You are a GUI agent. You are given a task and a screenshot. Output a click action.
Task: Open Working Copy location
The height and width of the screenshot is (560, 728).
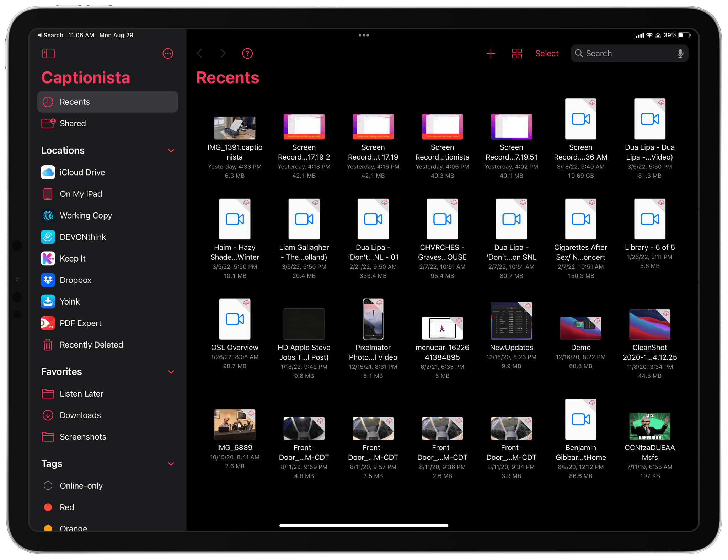click(108, 216)
